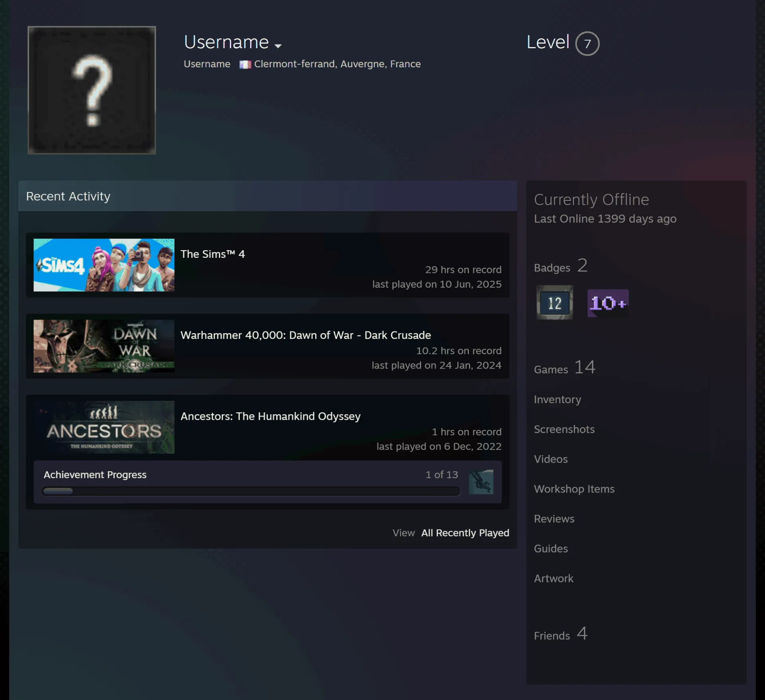Click the 1 of 13 achievement count
Screen dimensions: 765x700
pyautogui.click(x=441, y=475)
